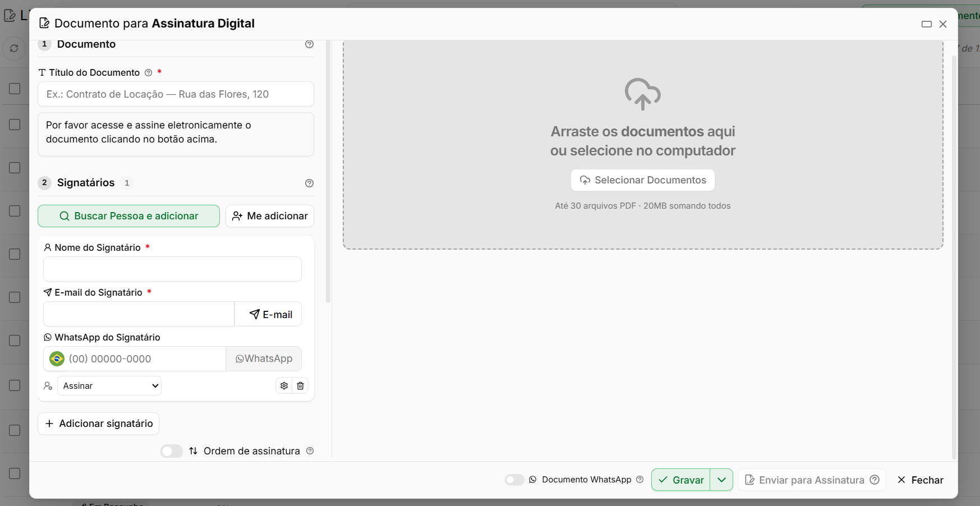This screenshot has width=980, height=506.
Task: Expand Gravar options dropdown arrow
Action: [x=721, y=480]
